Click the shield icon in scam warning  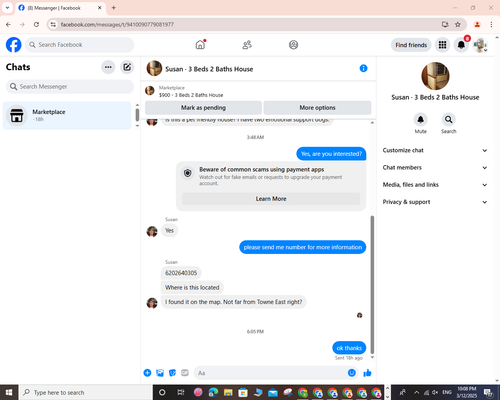click(188, 173)
